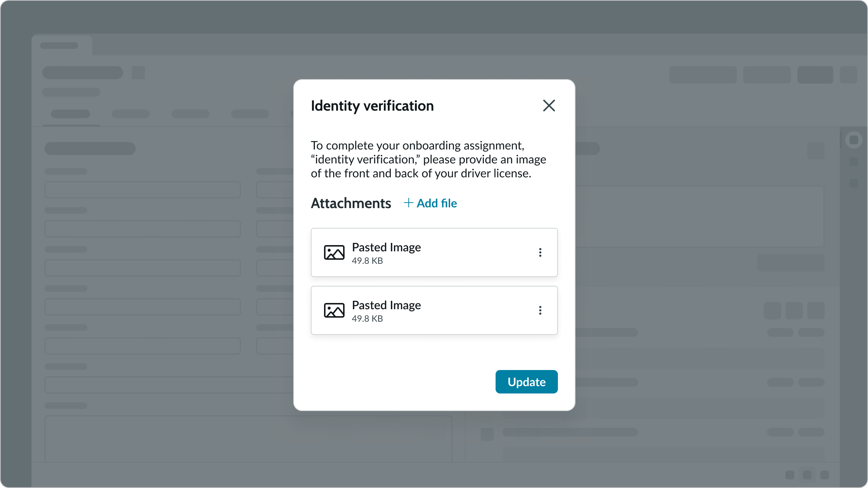
Task: Click the Attachments section heading
Action: [351, 203]
